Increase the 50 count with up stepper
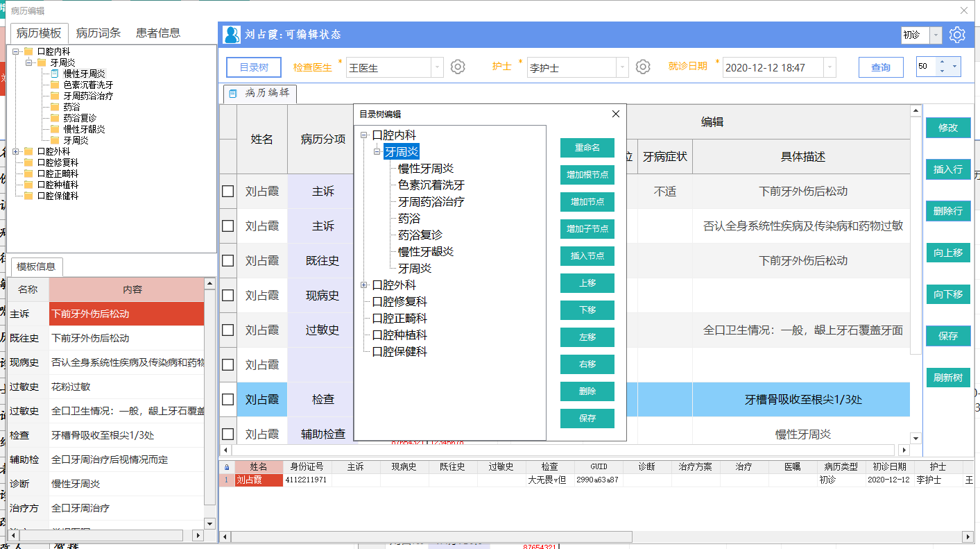 click(x=941, y=62)
